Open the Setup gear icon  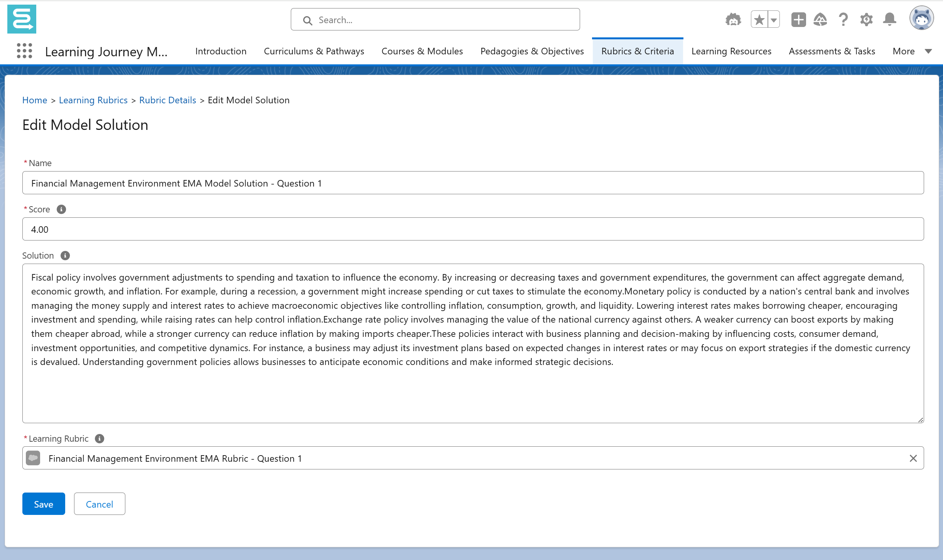pos(866,19)
